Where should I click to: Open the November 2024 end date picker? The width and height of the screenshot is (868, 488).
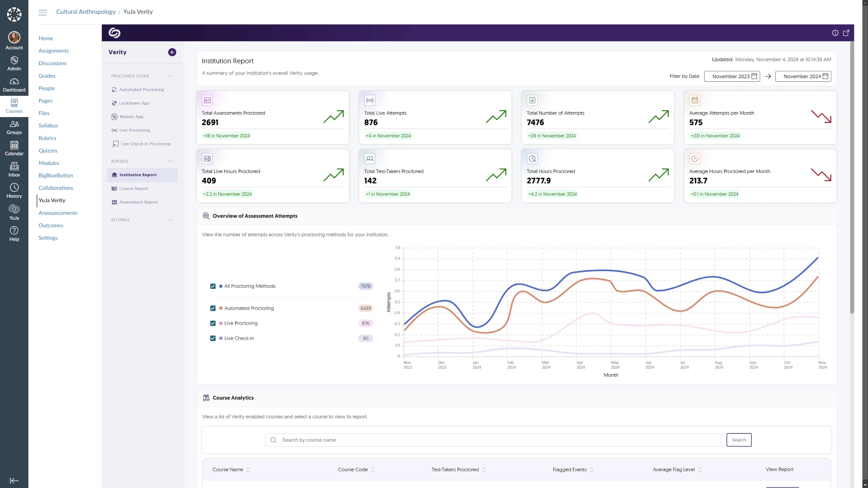(803, 76)
